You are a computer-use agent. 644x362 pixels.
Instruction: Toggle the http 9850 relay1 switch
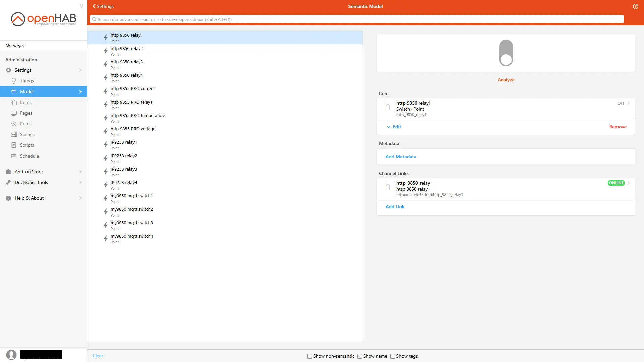click(506, 53)
